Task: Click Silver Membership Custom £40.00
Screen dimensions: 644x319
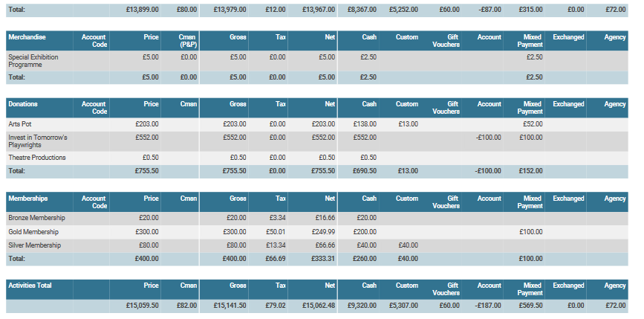Action: 409,245
